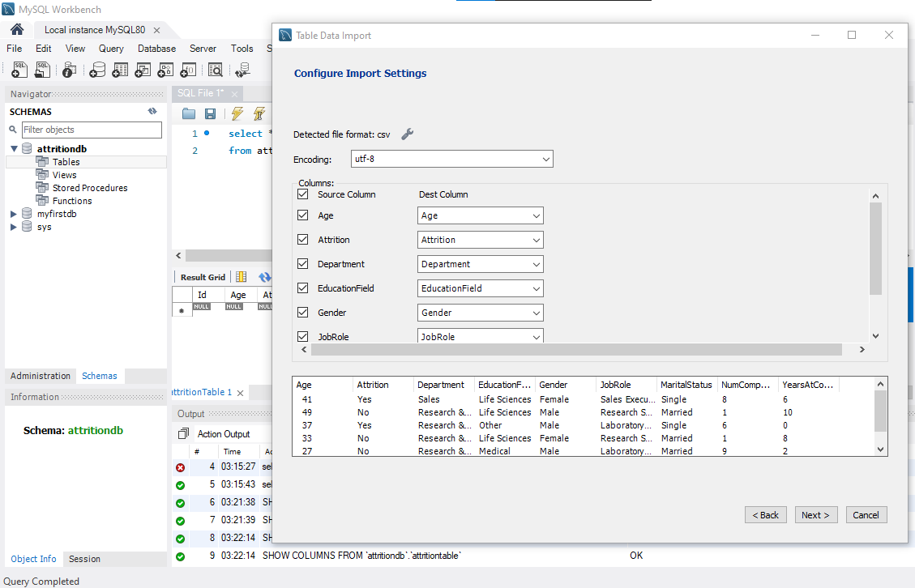Viewport: 915px width, 588px height.
Task: Open the Attrition destination column dropdown
Action: point(481,240)
